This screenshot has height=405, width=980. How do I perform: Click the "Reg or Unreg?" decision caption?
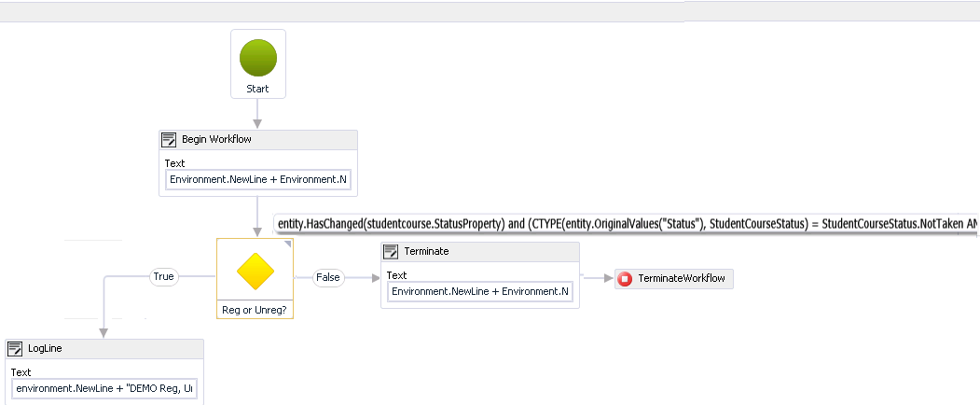tap(255, 309)
